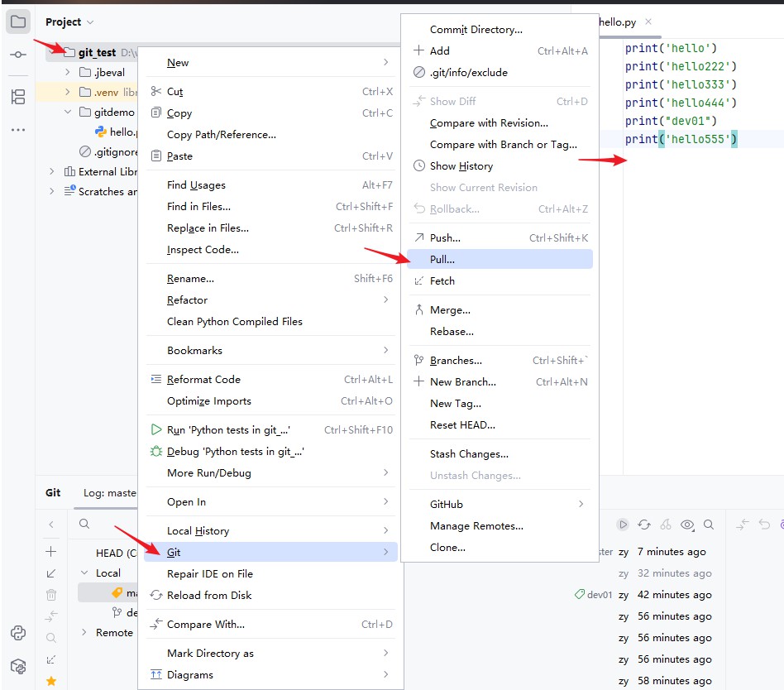Open the Structure tool window icon
Screen dimensions: 784x690
coord(18,97)
